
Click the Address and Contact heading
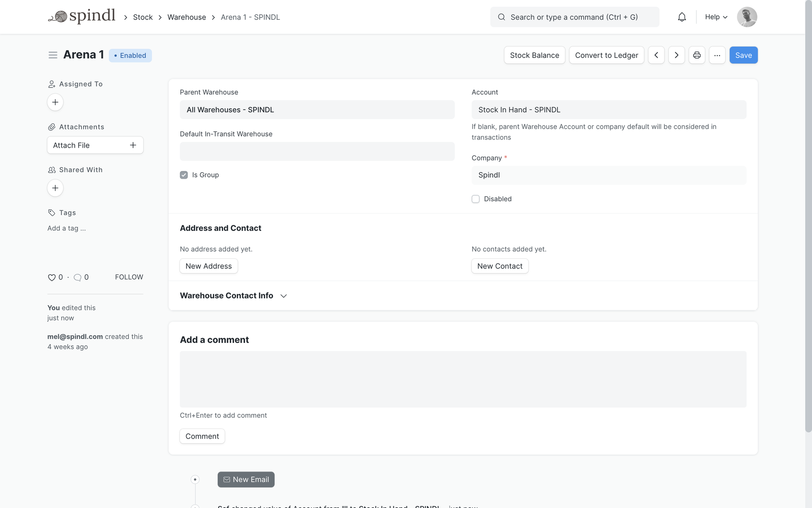pyautogui.click(x=220, y=228)
